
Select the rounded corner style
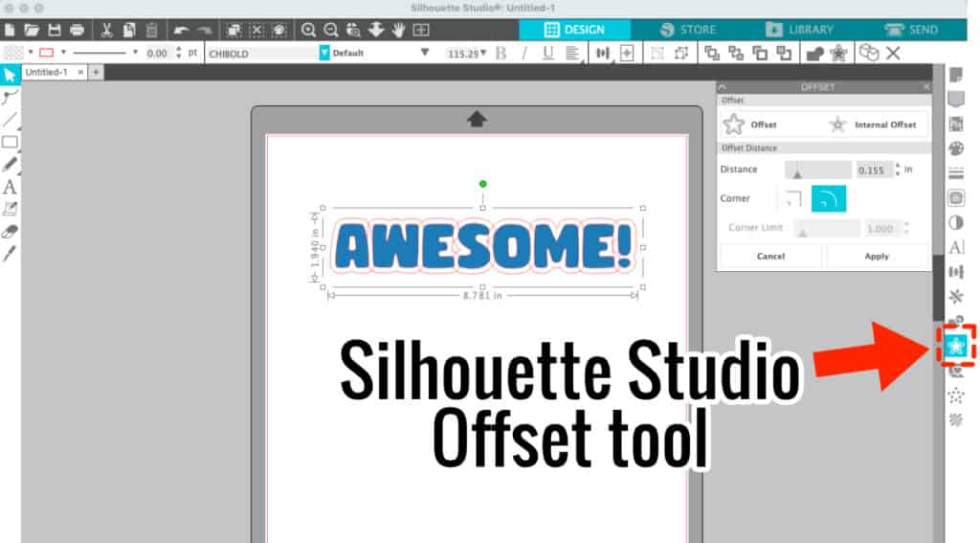point(828,199)
